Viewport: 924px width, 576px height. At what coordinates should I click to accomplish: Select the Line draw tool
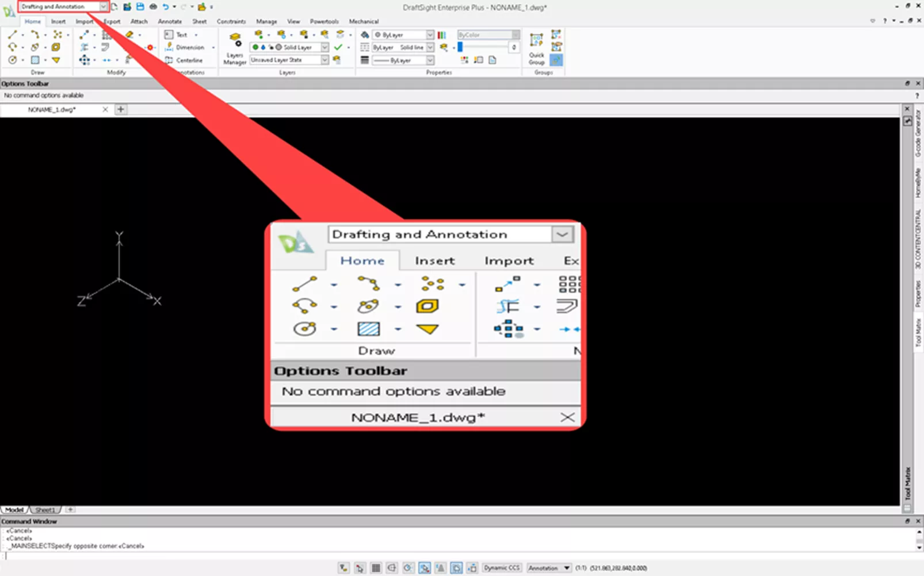pyautogui.click(x=12, y=35)
